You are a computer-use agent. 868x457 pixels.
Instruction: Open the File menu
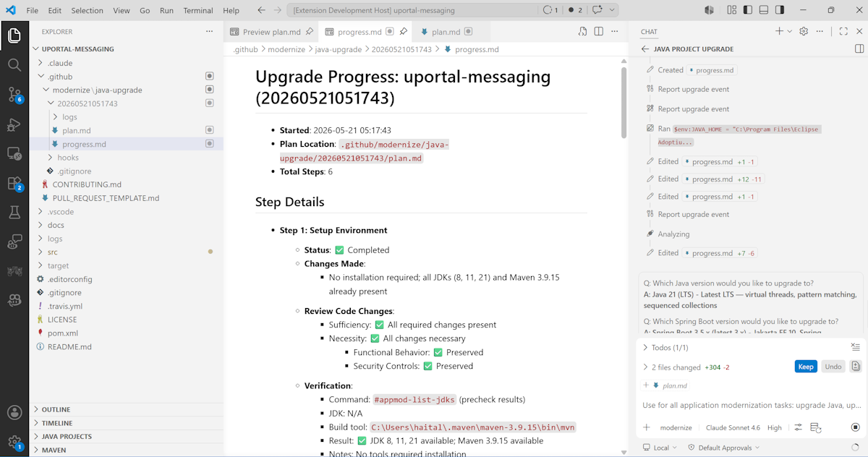coord(33,10)
